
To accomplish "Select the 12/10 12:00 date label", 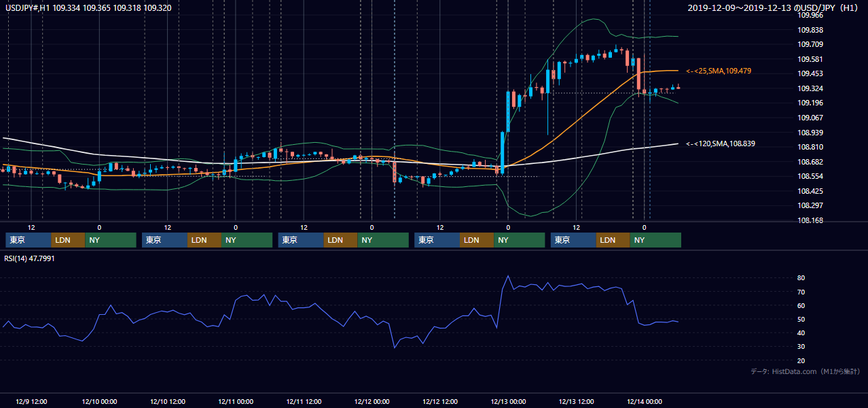I will coord(167,401).
